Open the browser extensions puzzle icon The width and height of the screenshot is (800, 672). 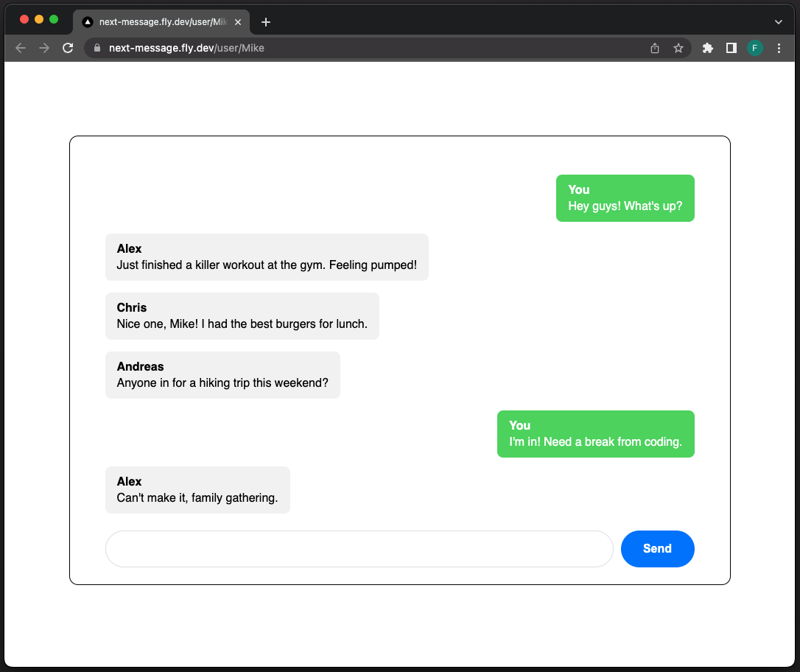coord(706,47)
